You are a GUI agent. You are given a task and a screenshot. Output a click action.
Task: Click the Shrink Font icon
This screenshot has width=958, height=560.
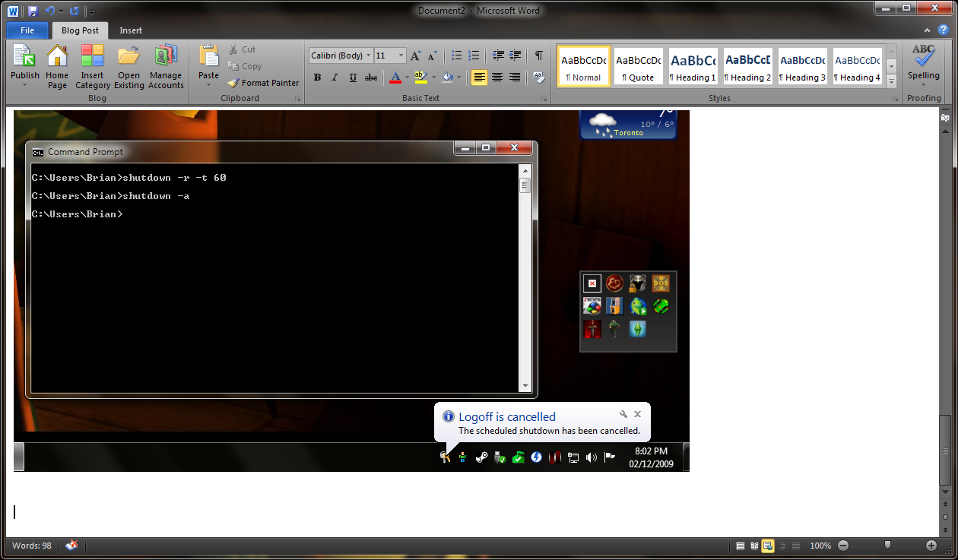[432, 55]
